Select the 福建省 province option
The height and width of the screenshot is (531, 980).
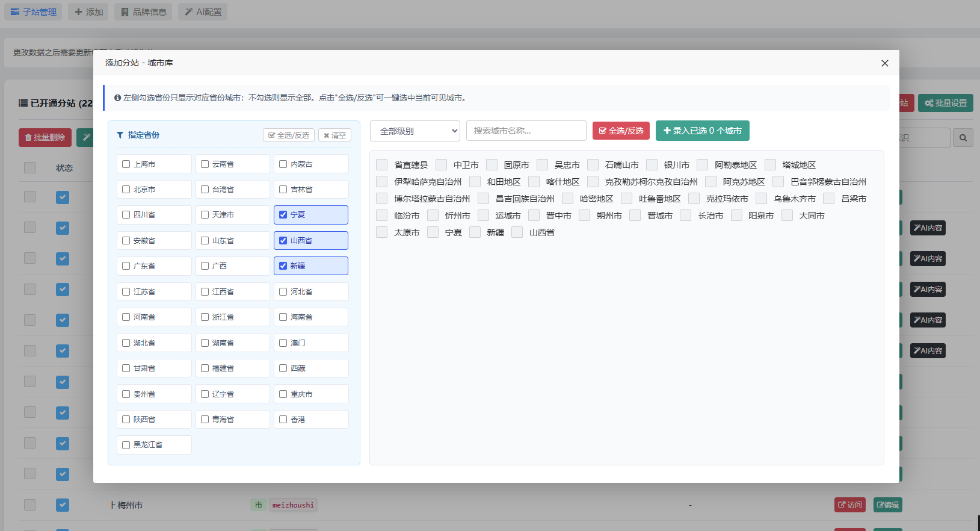click(x=233, y=368)
